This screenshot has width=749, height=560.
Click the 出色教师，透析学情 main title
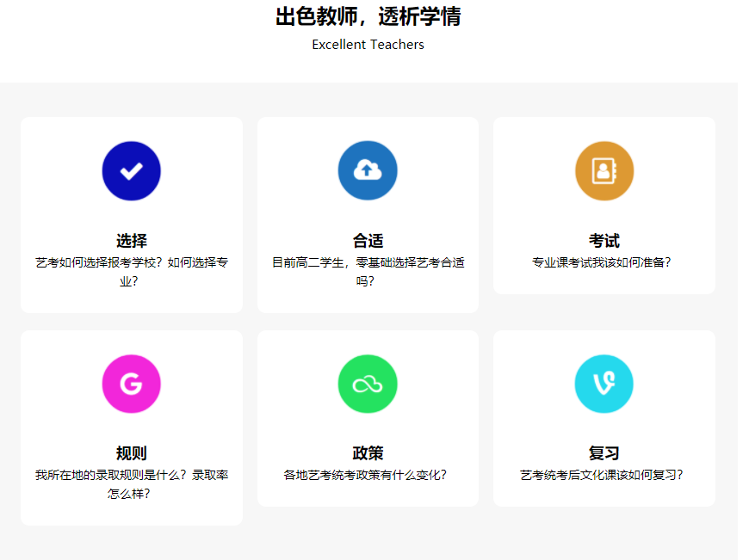368,16
